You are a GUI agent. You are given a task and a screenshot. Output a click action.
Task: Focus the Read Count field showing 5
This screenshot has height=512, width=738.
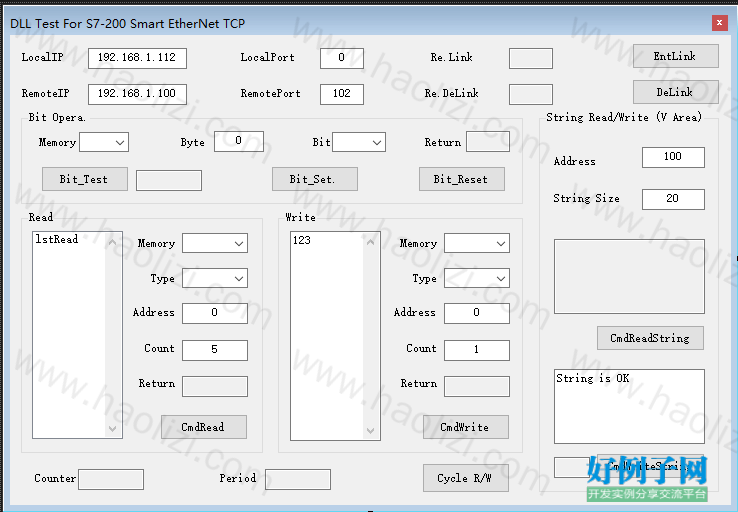(215, 350)
